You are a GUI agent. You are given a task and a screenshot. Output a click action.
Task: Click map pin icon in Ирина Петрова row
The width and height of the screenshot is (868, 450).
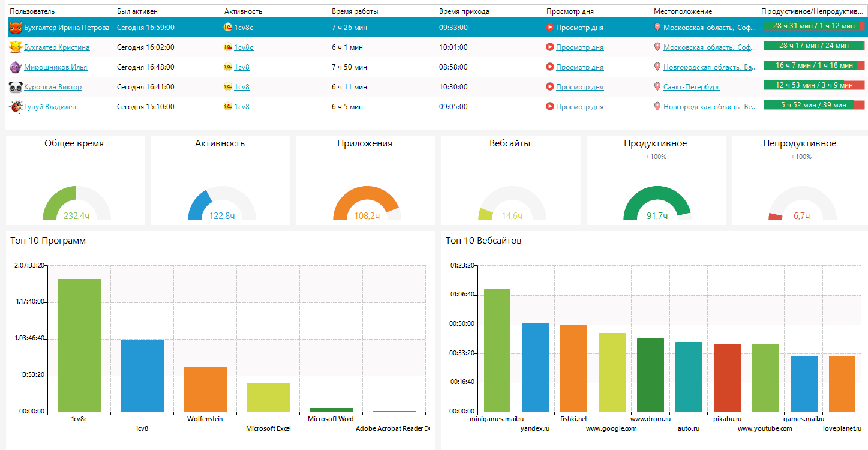pos(657,28)
